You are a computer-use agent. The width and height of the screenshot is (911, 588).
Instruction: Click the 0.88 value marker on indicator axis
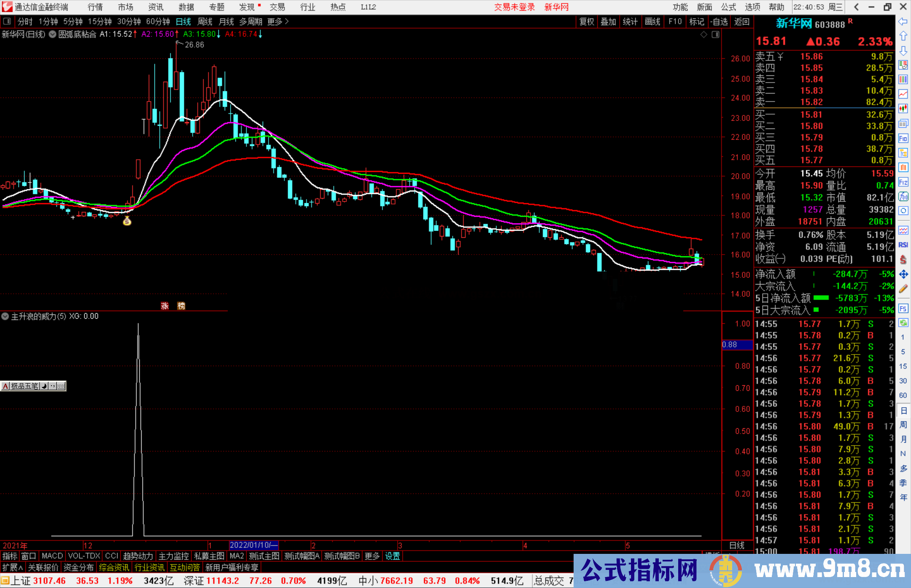737,345
